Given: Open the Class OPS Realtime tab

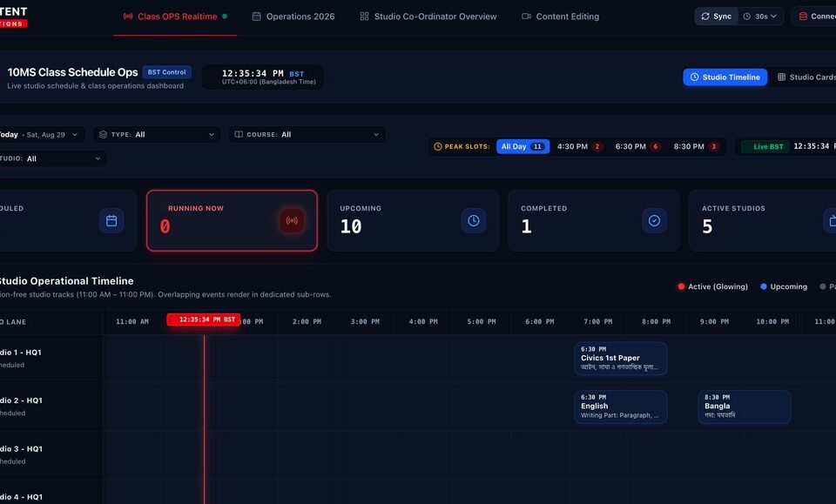Looking at the screenshot, I should pyautogui.click(x=175, y=17).
